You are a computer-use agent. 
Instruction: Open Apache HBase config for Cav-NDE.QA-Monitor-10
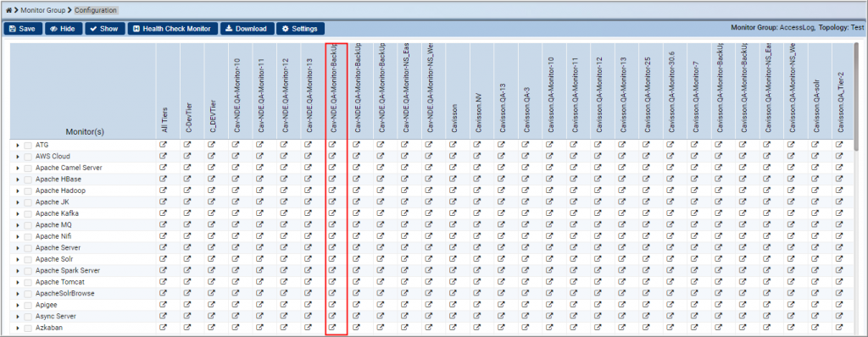click(236, 179)
